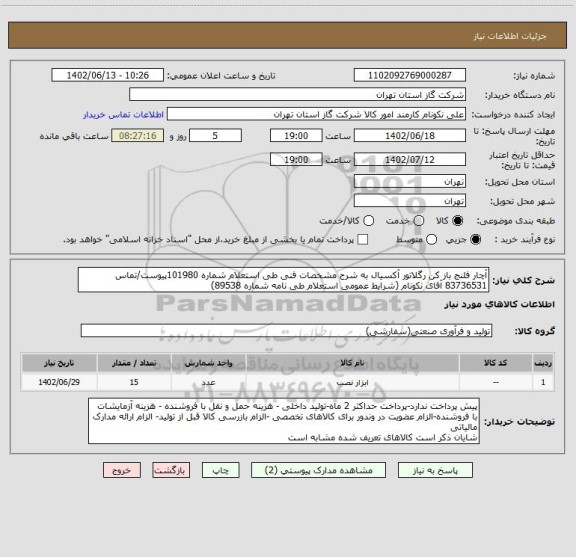
Task: Click the چاپ print button
Action: (x=220, y=470)
